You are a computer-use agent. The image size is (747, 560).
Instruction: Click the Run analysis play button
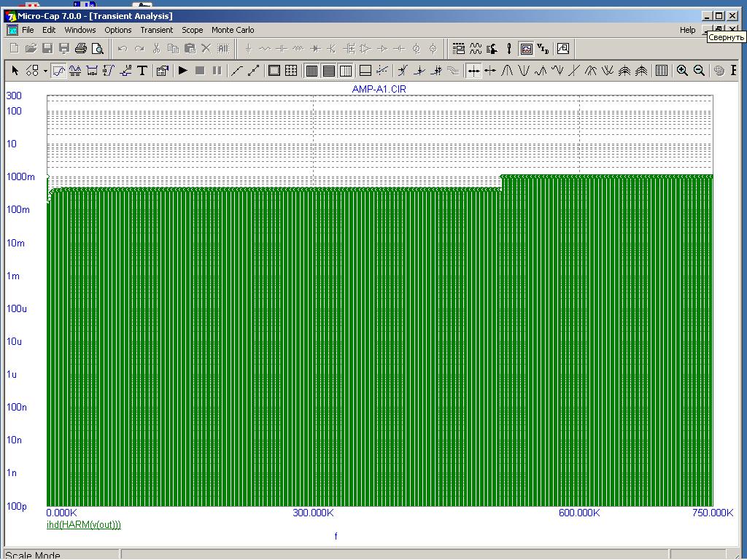point(183,71)
